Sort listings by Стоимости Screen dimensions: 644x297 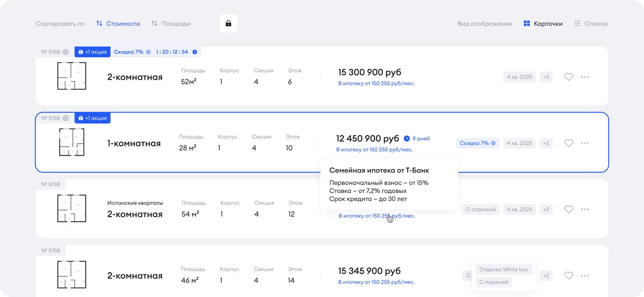tap(118, 24)
